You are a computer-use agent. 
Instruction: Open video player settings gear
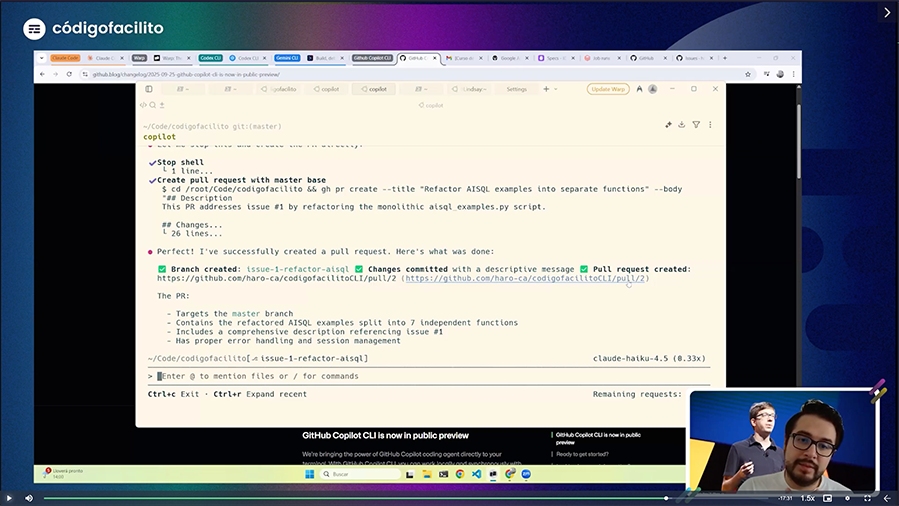coord(848,498)
